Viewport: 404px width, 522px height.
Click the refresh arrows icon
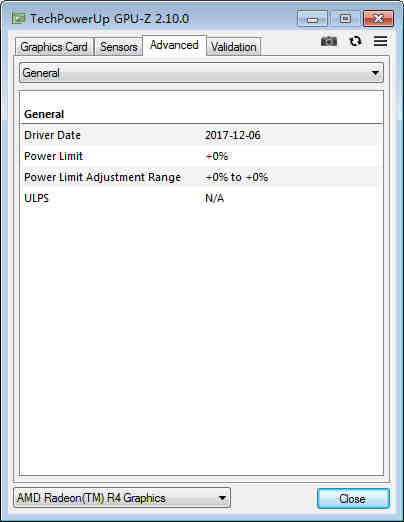[x=355, y=41]
